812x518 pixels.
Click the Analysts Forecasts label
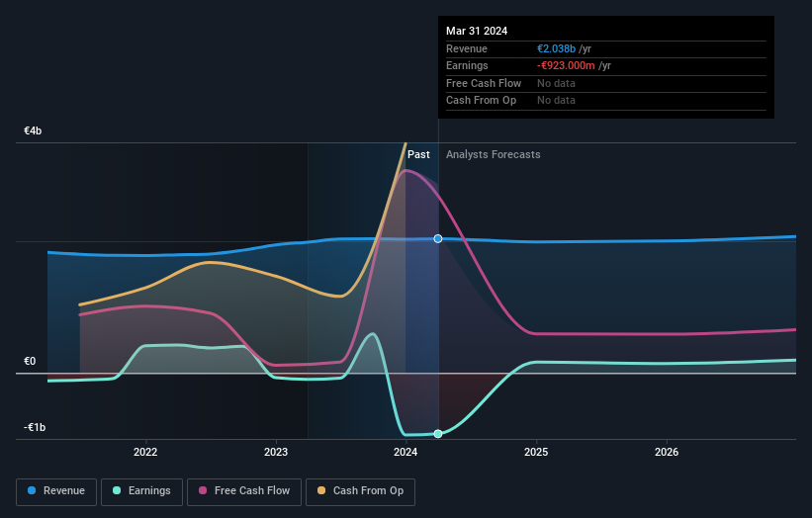point(493,155)
